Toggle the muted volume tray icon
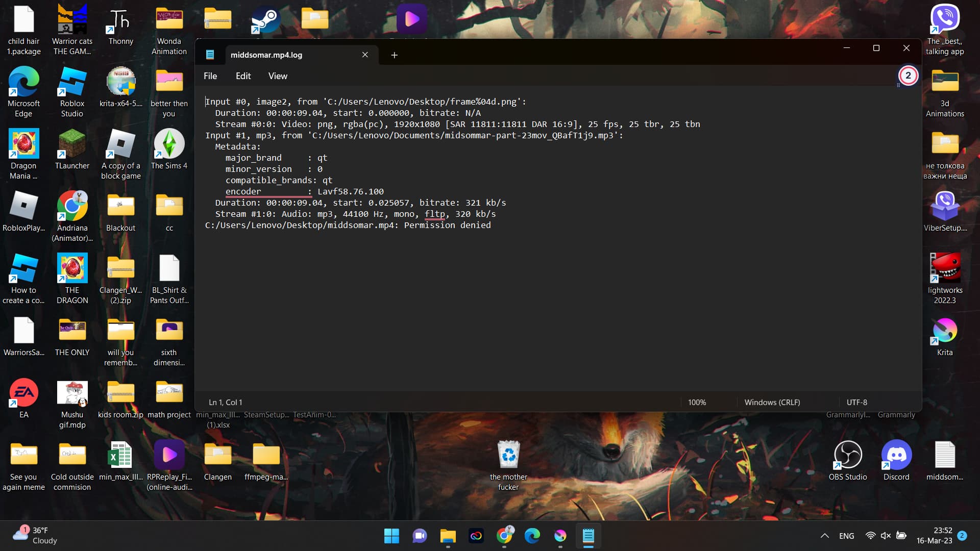980x551 pixels. pos(886,536)
